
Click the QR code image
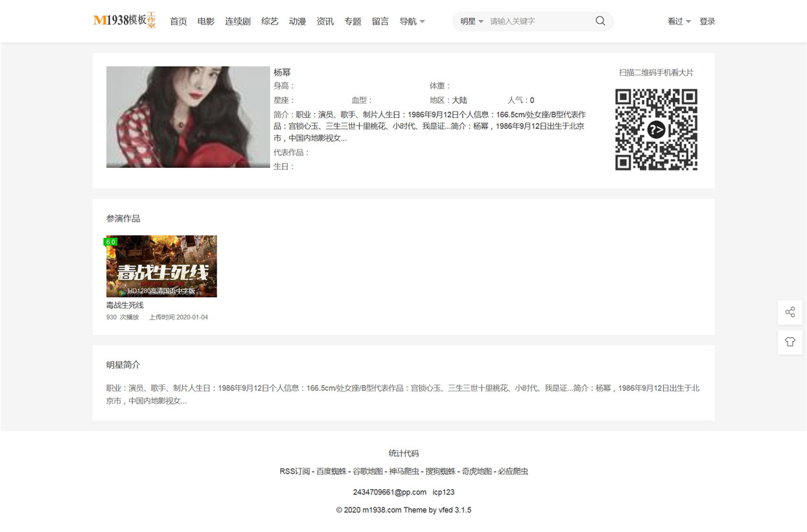coord(656,130)
